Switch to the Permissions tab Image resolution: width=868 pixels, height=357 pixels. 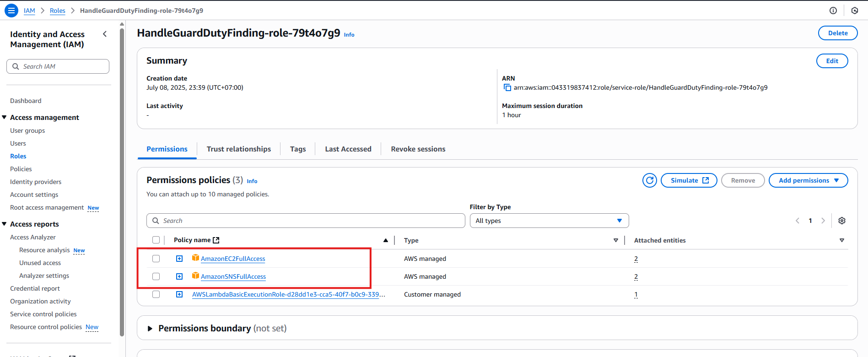(x=167, y=149)
